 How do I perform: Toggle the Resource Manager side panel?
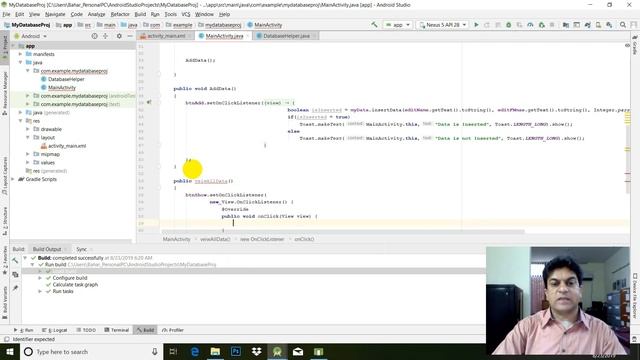[x=4, y=93]
